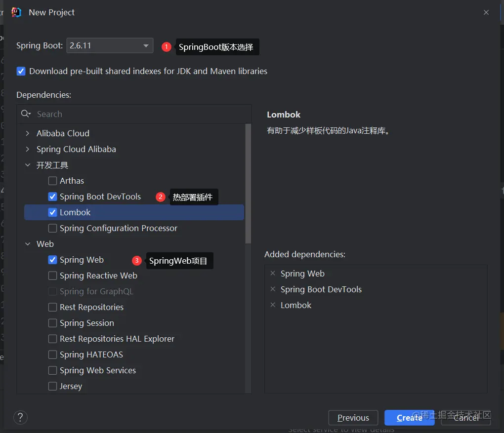Click the Create button

click(410, 418)
